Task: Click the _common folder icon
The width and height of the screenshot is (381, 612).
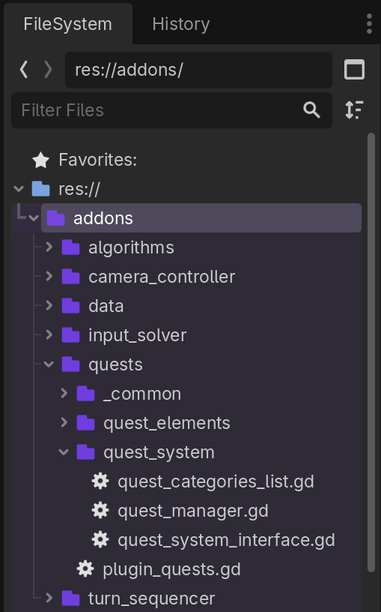Action: [x=86, y=393]
